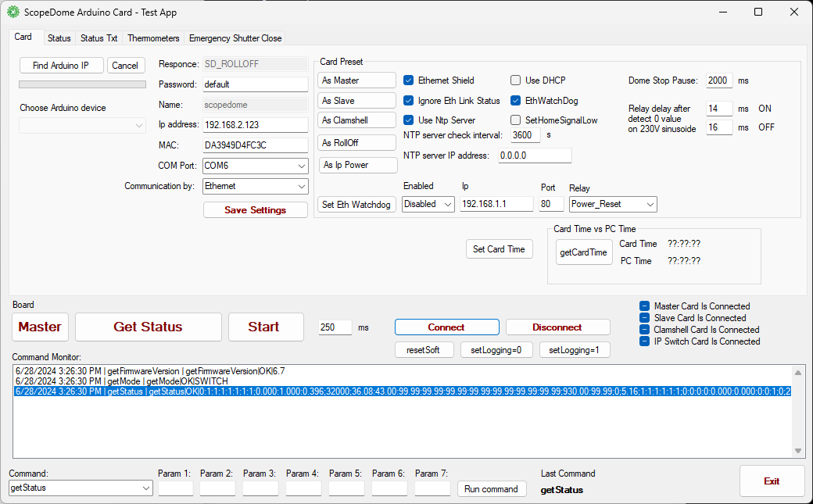Image resolution: width=813 pixels, height=504 pixels.
Task: Click the Find Arduino IP progress bar
Action: (x=82, y=84)
